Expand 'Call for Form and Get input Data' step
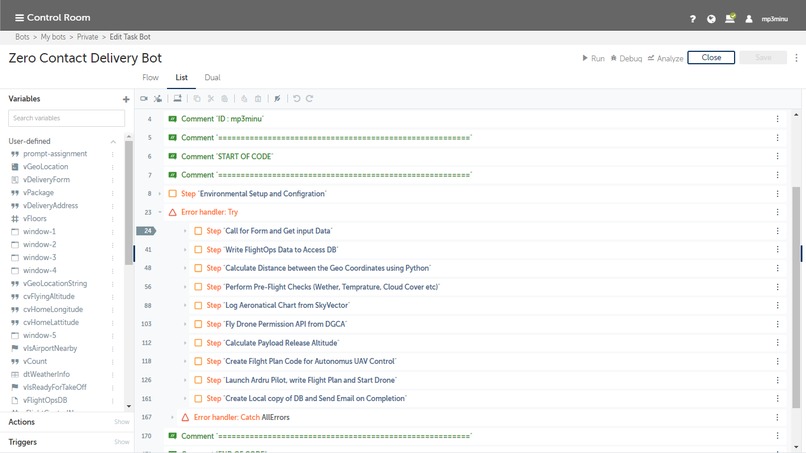 coord(185,231)
